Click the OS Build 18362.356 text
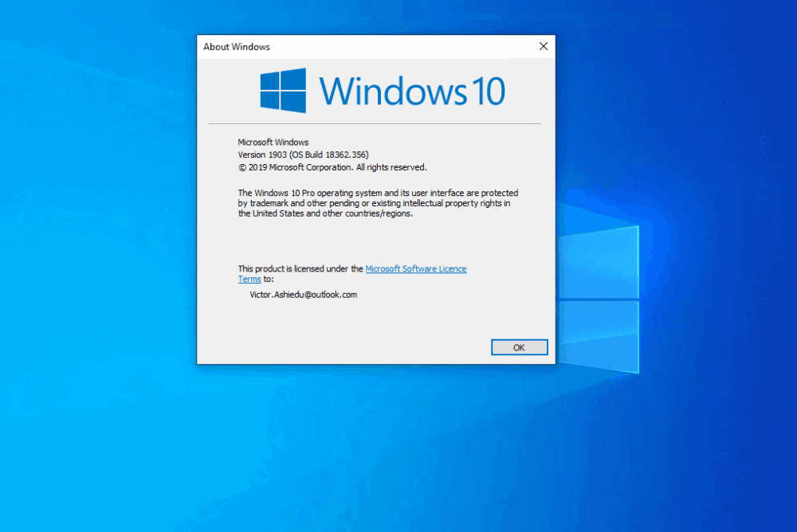The width and height of the screenshot is (797, 532). [x=331, y=155]
